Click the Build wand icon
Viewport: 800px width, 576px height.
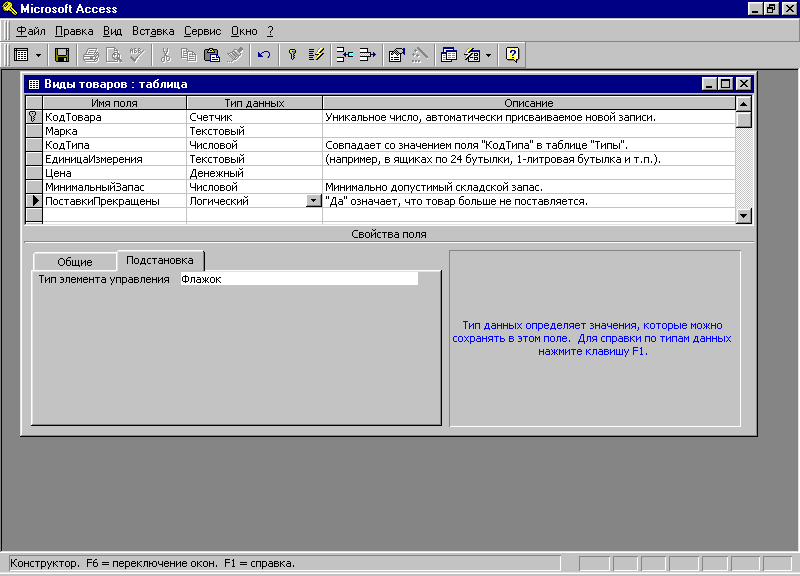[419, 55]
